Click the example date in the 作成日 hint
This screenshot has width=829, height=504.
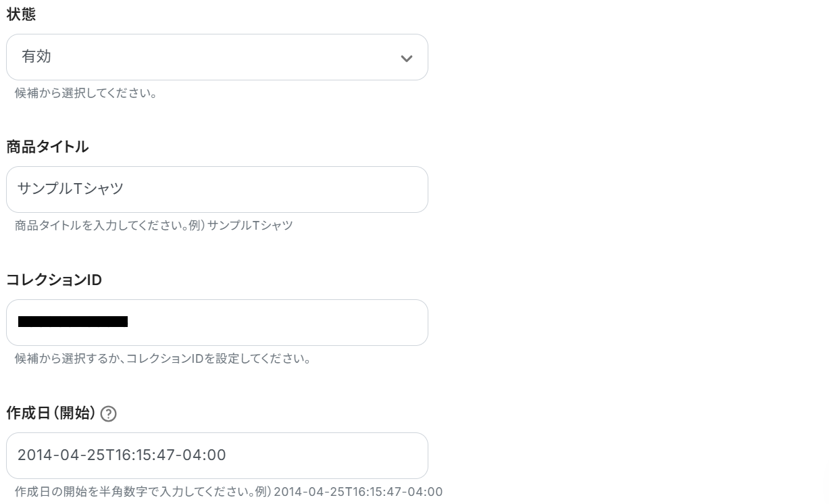pyautogui.click(x=358, y=492)
